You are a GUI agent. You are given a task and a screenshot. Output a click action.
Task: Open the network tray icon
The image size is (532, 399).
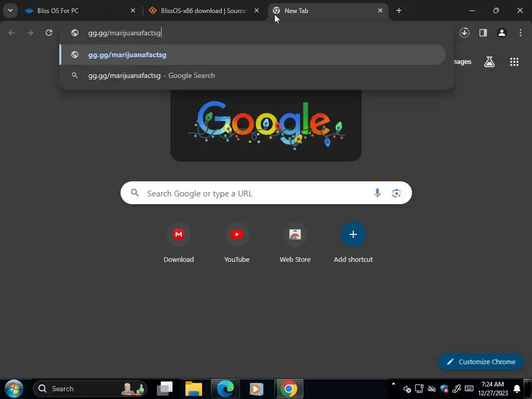(x=419, y=389)
